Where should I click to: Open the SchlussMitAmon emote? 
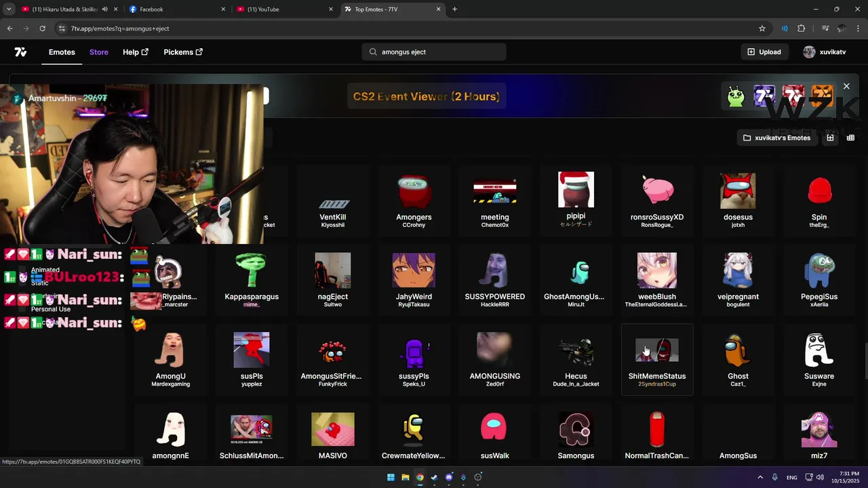tap(252, 435)
